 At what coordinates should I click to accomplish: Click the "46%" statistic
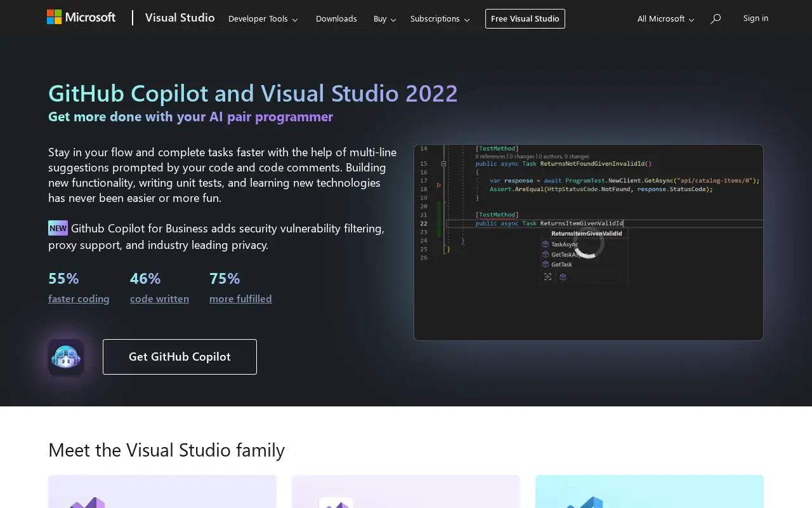point(145,279)
